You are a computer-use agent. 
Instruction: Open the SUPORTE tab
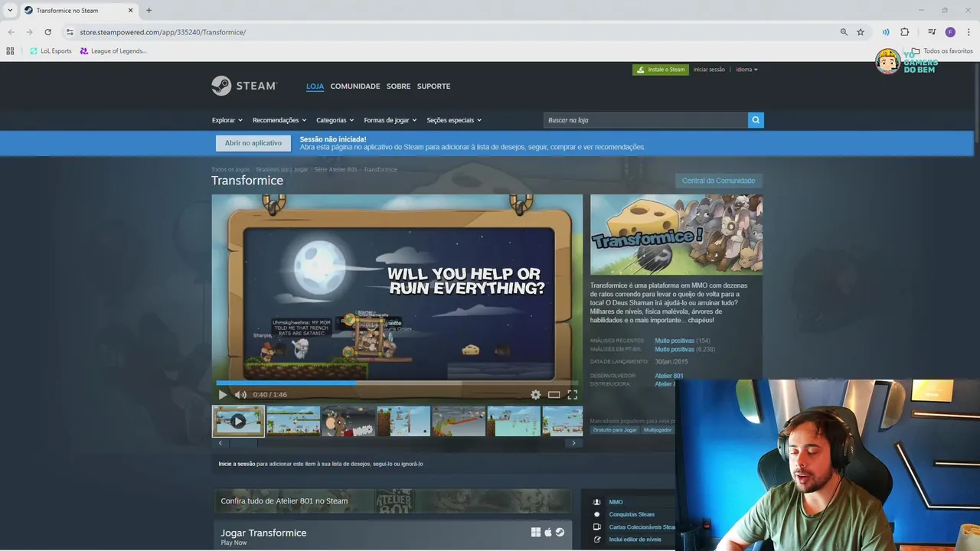coord(433,86)
